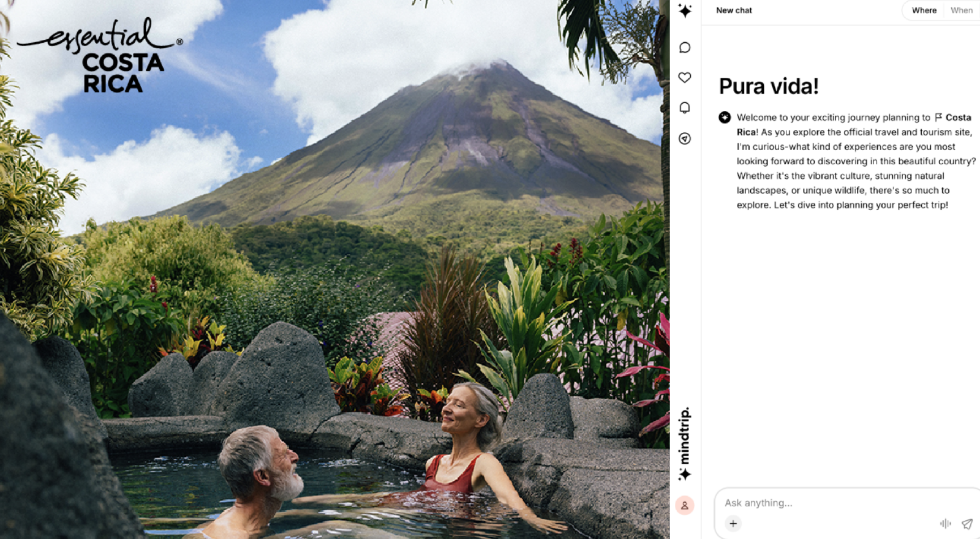The height and width of the screenshot is (539, 980).
Task: Open the chats speech-bubble icon
Action: [685, 47]
